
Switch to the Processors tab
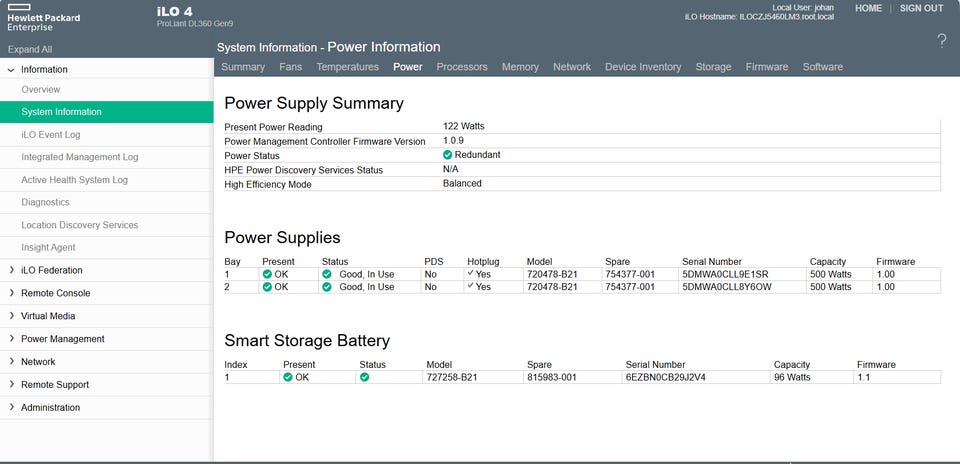click(462, 67)
